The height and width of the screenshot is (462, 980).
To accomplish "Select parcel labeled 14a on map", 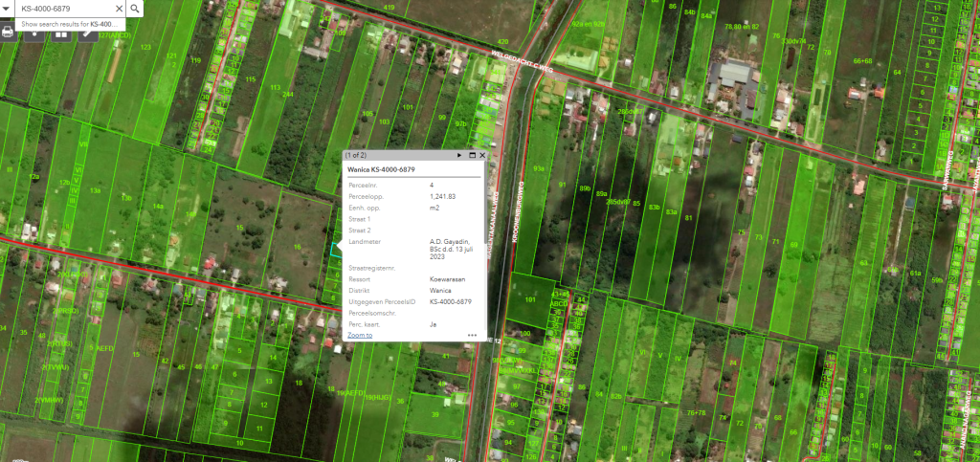I will pyautogui.click(x=159, y=207).
